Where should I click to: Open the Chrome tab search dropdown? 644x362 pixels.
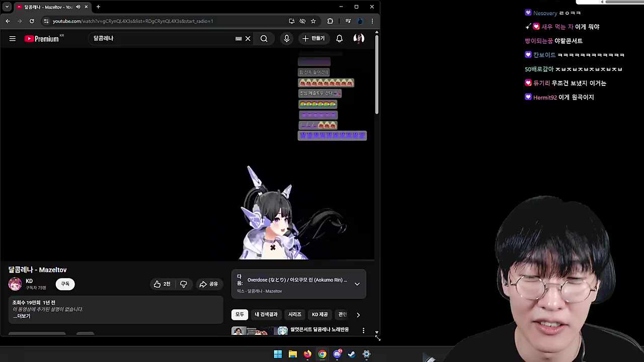7,7
